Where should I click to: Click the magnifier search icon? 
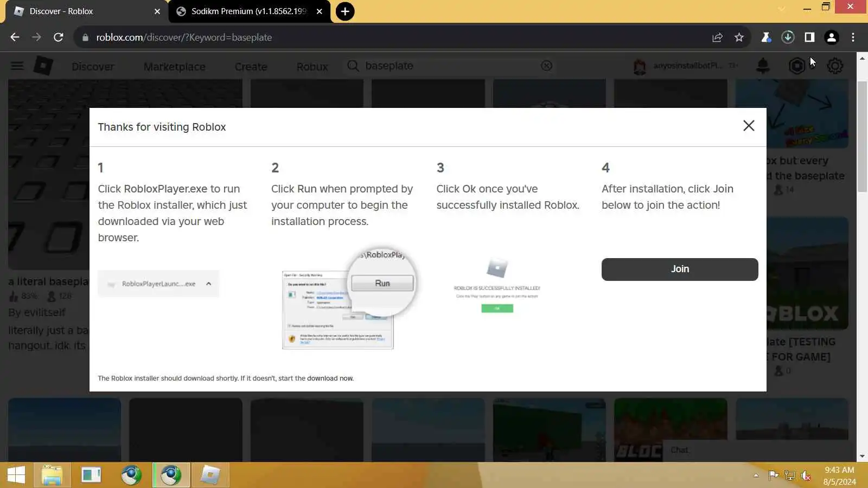tap(353, 66)
